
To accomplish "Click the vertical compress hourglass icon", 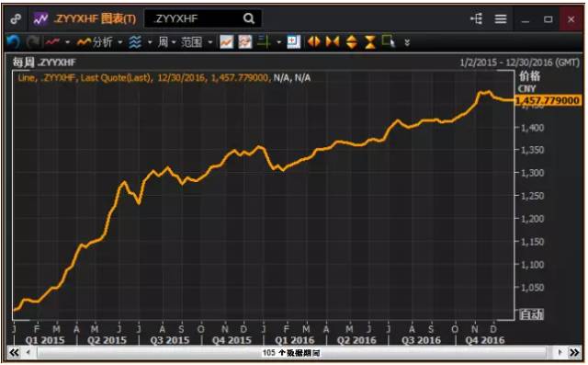I will coord(370,42).
